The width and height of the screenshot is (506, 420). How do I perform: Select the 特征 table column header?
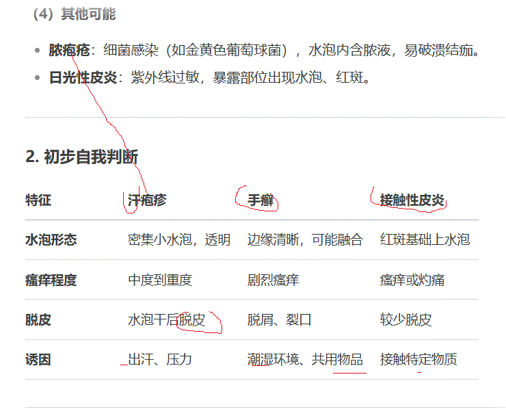tap(38, 200)
